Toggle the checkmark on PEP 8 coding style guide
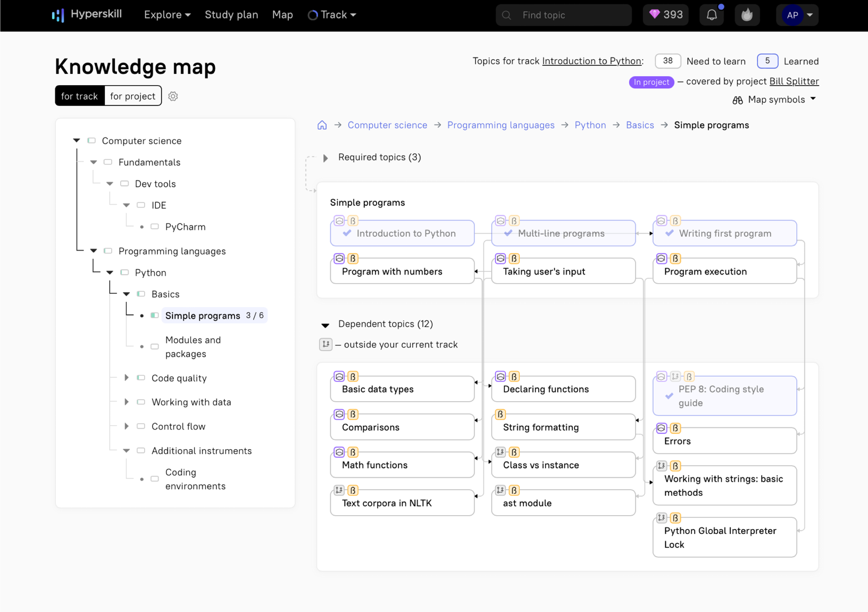The image size is (868, 612). [669, 395]
